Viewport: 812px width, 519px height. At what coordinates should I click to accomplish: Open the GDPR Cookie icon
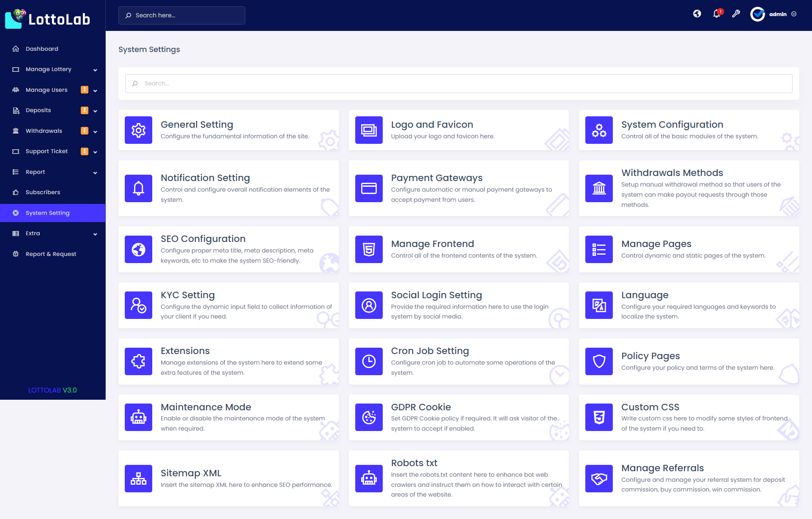pos(368,417)
